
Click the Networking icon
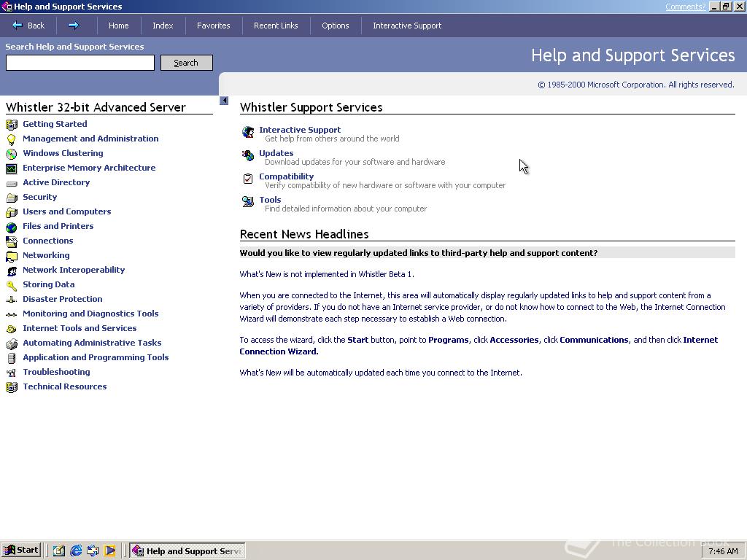point(12,256)
